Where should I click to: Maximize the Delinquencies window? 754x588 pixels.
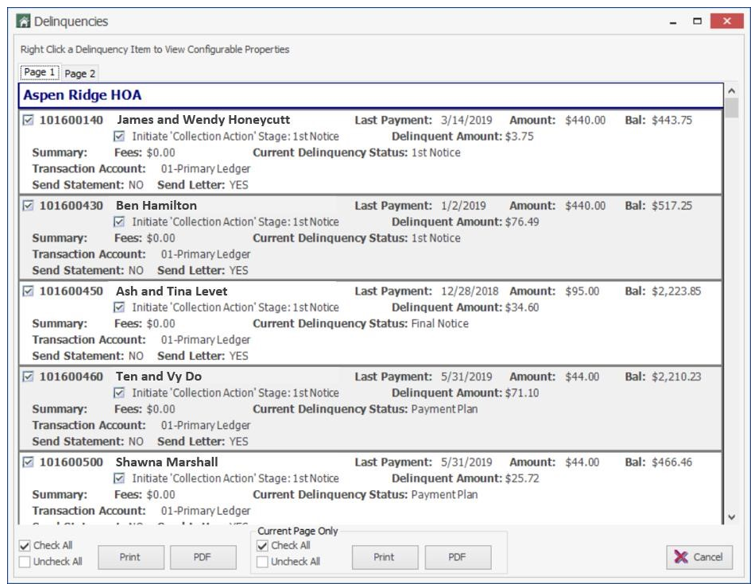coord(697,21)
